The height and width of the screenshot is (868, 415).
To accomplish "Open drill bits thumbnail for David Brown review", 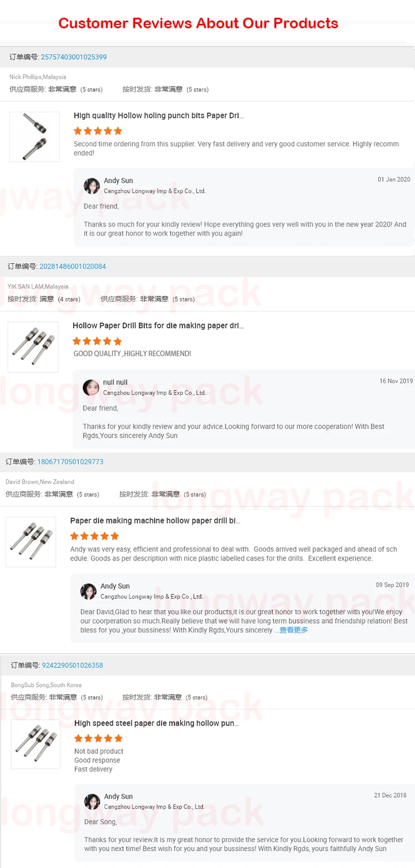I will 31,542.
